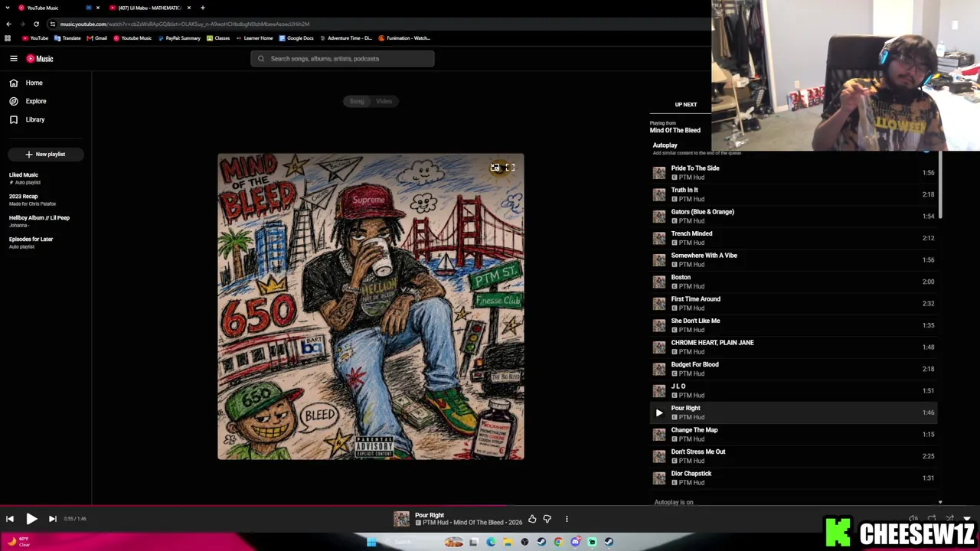The width and height of the screenshot is (980, 551).
Task: Play Somewhere With A Vibe from queue
Action: click(793, 260)
